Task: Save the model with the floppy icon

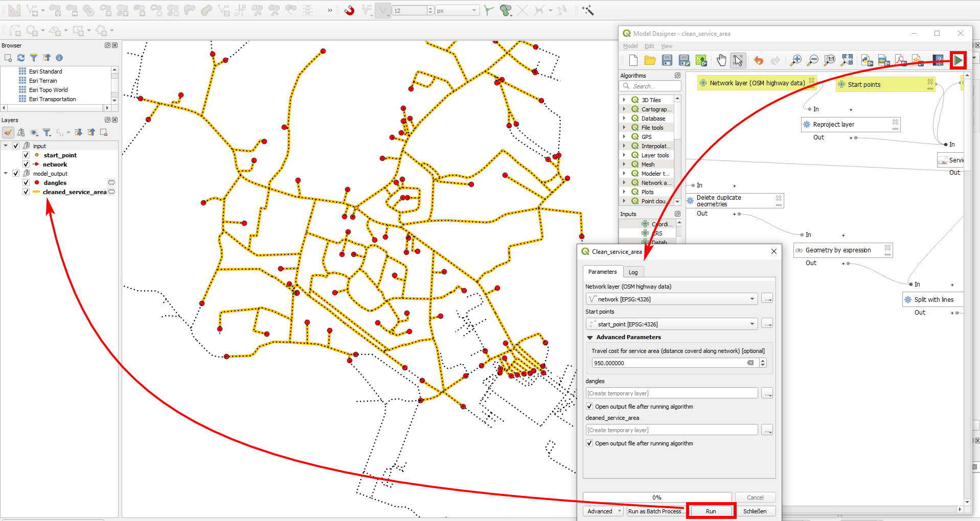Action: [667, 60]
